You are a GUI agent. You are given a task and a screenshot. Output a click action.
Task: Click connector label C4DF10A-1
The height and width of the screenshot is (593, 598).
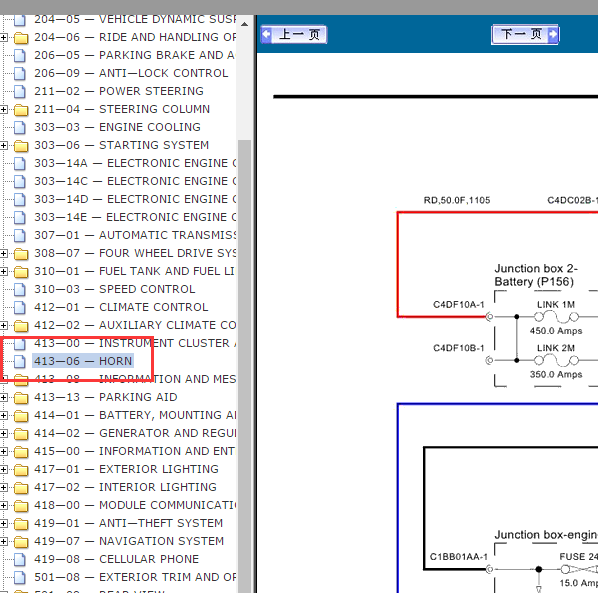tap(459, 305)
